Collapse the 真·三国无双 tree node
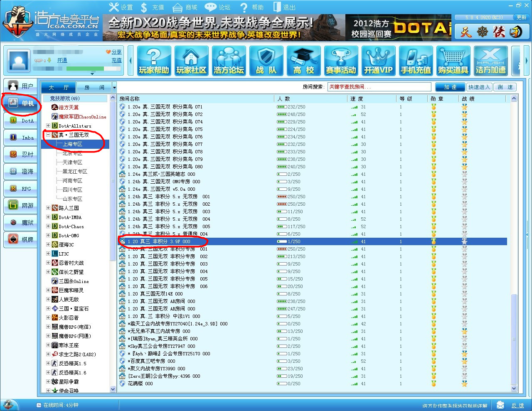The width and height of the screenshot is (532, 411). [48, 135]
